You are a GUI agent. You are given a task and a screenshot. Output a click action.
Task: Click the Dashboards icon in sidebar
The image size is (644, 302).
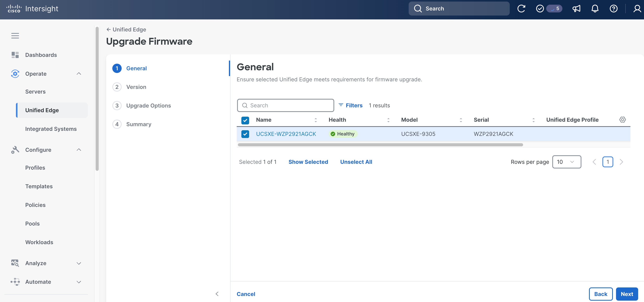[x=15, y=55]
